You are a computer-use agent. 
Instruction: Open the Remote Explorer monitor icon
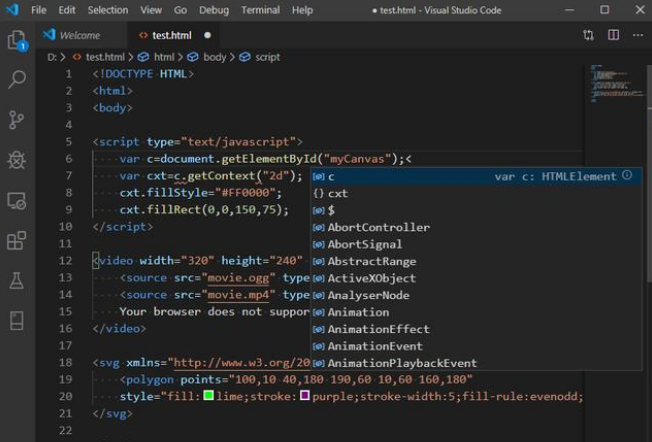tap(16, 201)
